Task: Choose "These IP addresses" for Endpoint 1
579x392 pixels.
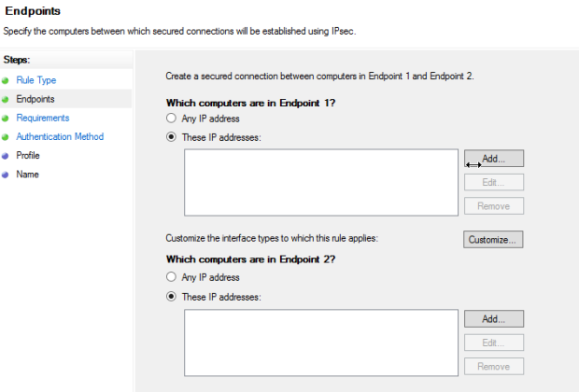Action: pyautogui.click(x=171, y=136)
